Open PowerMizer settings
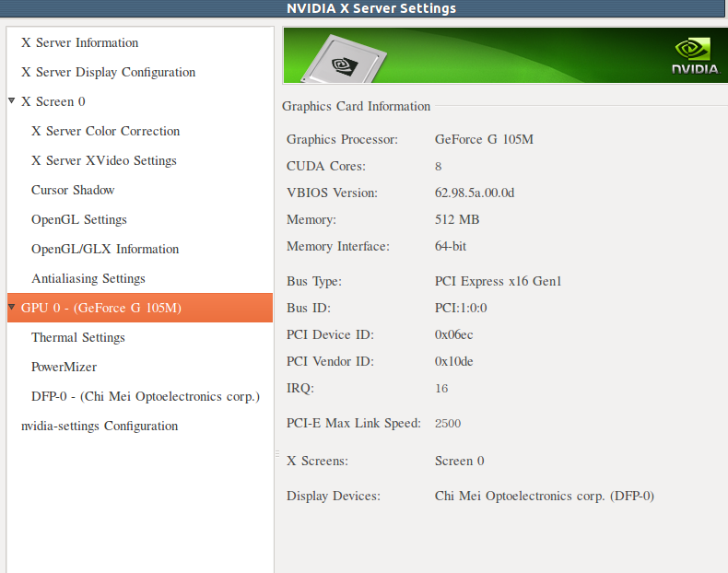Screen dimensions: 728x573 65,367
